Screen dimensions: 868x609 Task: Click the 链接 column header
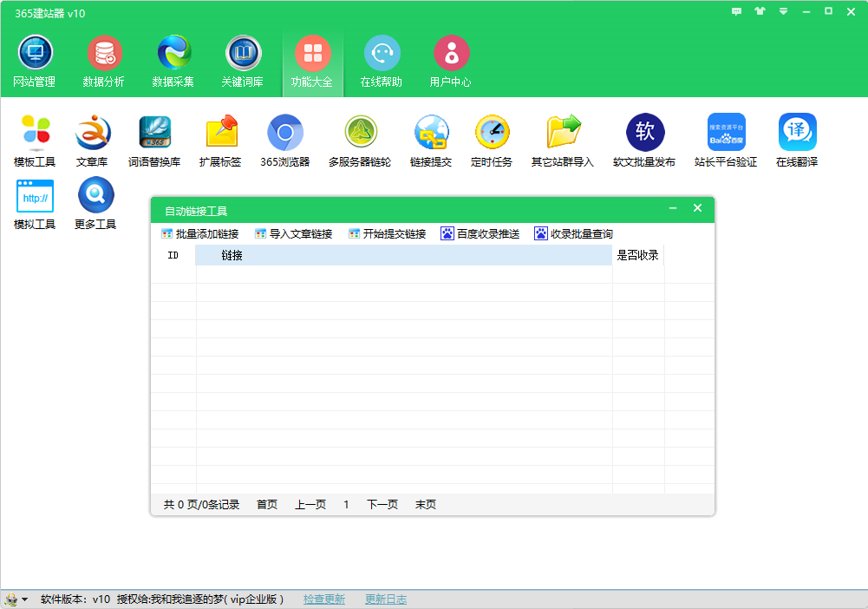[403, 255]
